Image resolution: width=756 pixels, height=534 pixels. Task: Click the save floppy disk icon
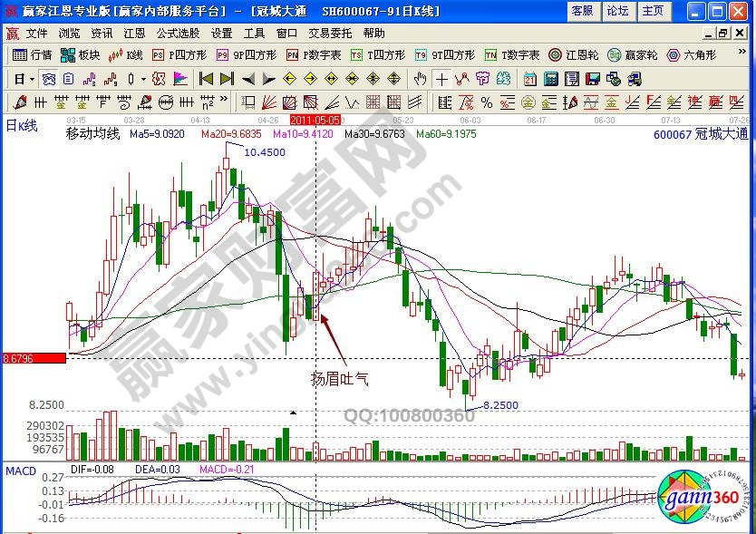click(592, 78)
